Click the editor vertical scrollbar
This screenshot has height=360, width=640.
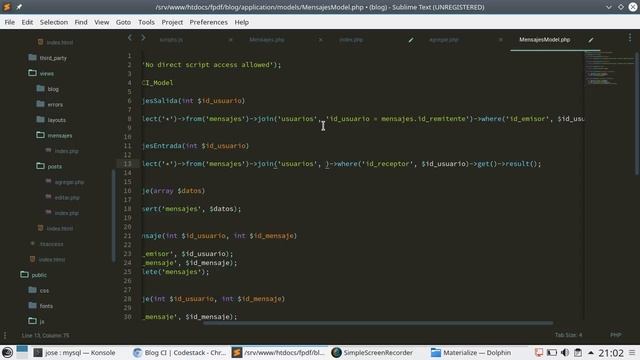tap(637, 114)
